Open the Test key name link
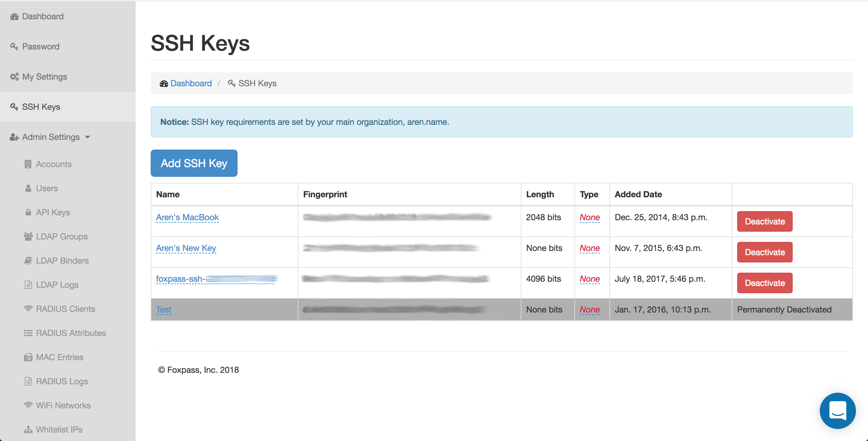868x441 pixels. (163, 309)
